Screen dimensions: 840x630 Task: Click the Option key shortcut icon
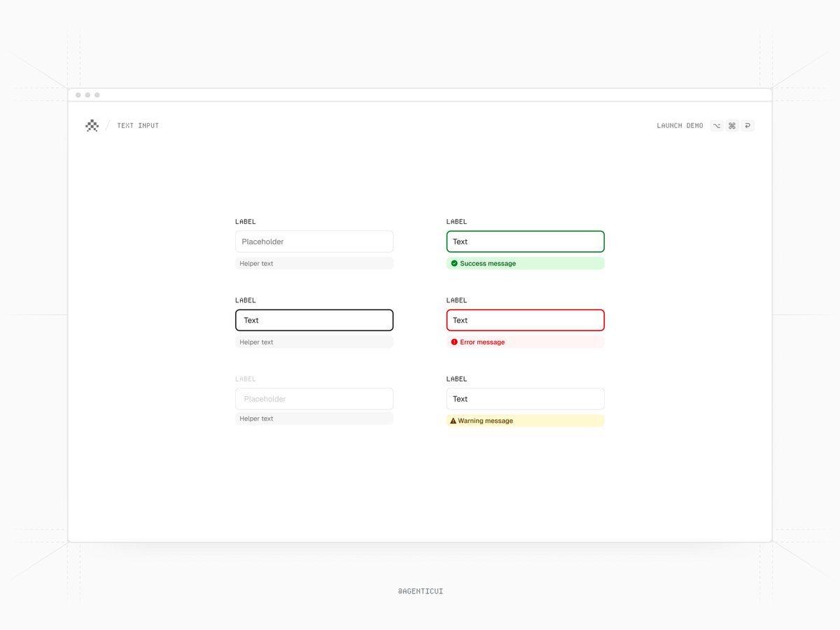pos(716,125)
